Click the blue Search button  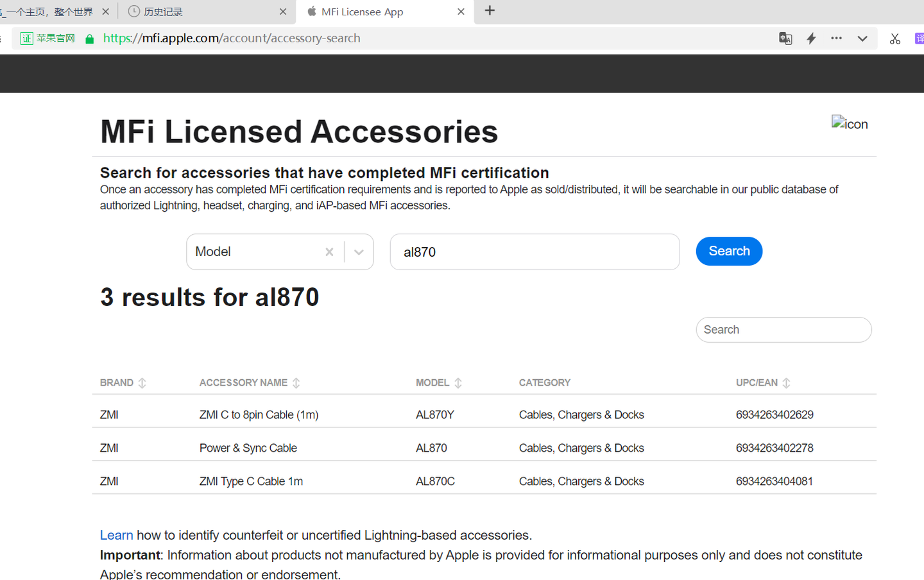[729, 251]
